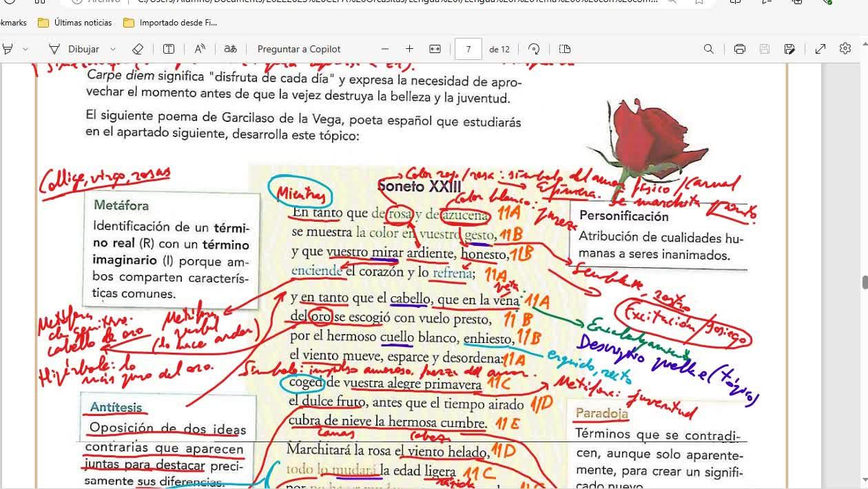Open the Últimas noticias bookmarks folder
868x489 pixels.
[x=75, y=23]
